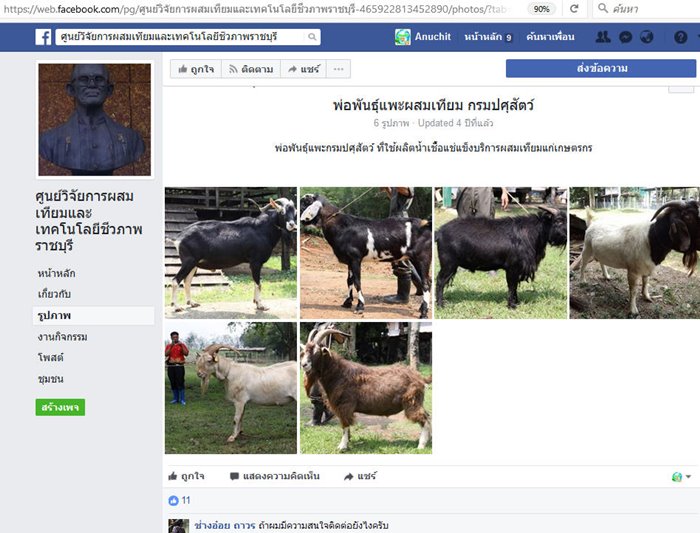
Task: Go to เกี่ยวกับ section in sidebar
Action: coord(54,294)
